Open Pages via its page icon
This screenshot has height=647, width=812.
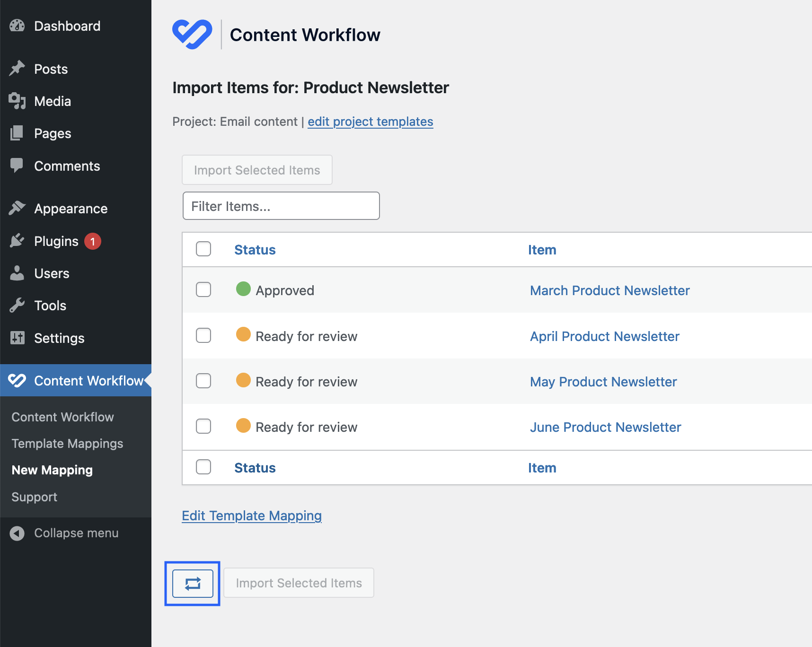(17, 133)
